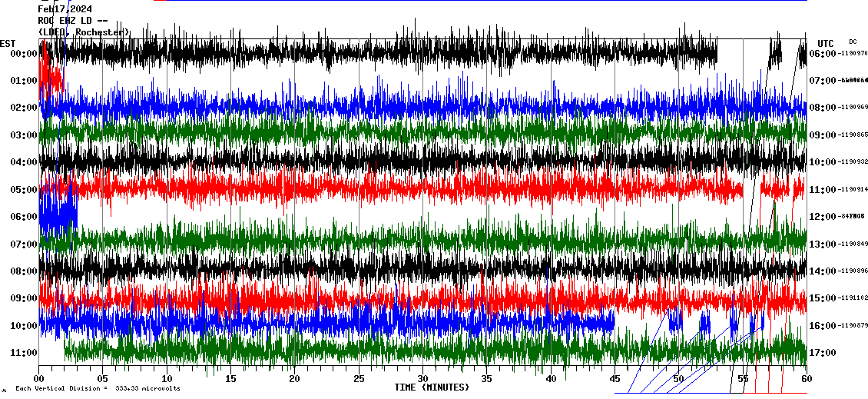The width and height of the screenshot is (868, 399).
Task: Click the (LDEO, Rochester) network label
Action: pos(84,32)
